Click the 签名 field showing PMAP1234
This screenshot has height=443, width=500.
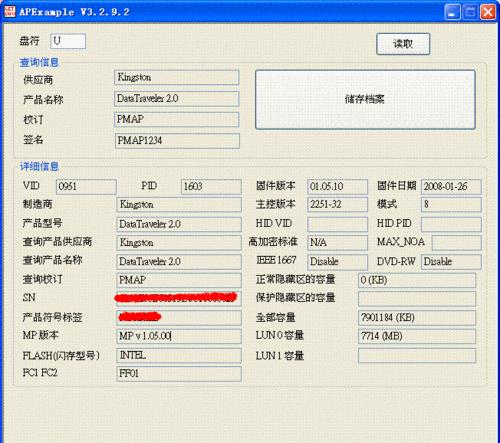tap(177, 141)
